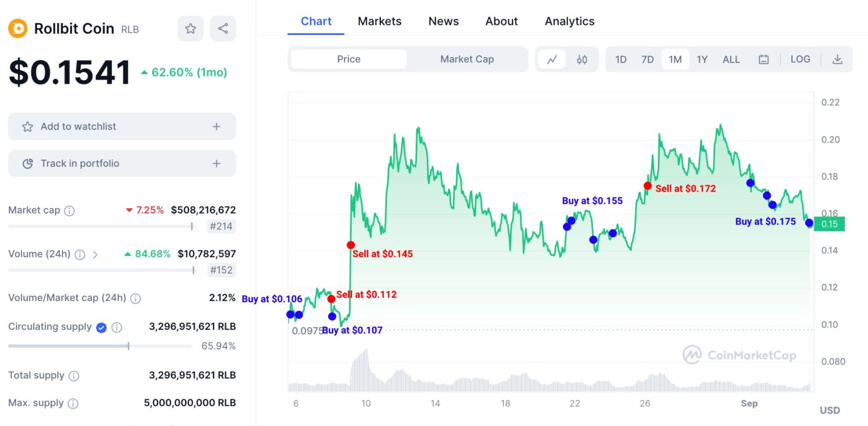Expand Add to watchlist plus button

click(216, 127)
